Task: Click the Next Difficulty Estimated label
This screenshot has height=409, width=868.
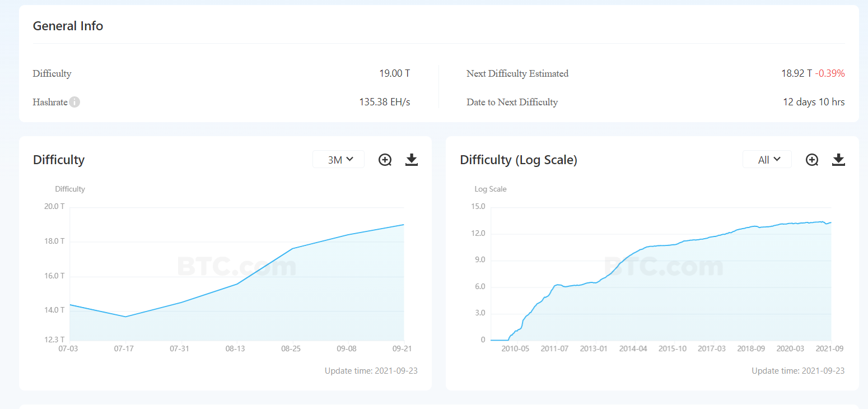Action: [517, 73]
